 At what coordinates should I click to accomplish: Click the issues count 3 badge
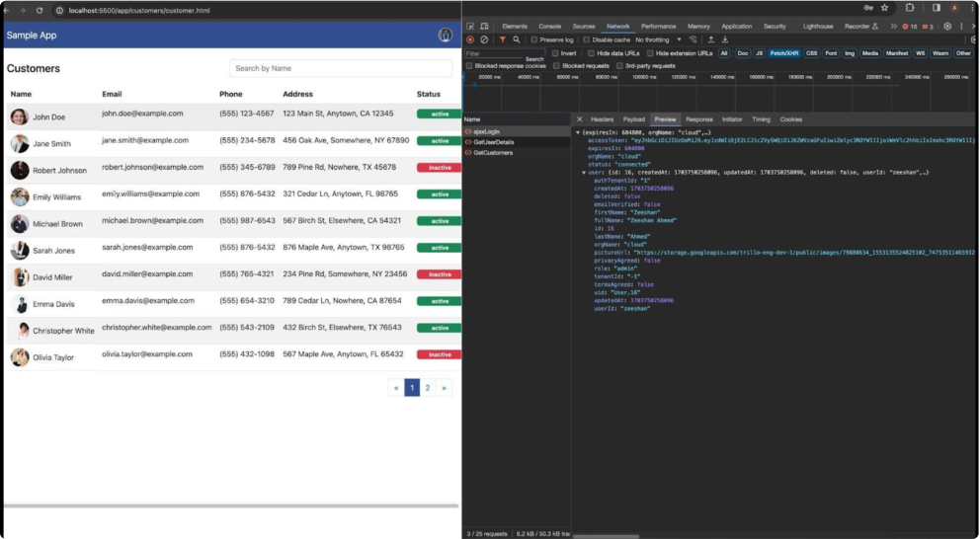[x=928, y=27]
